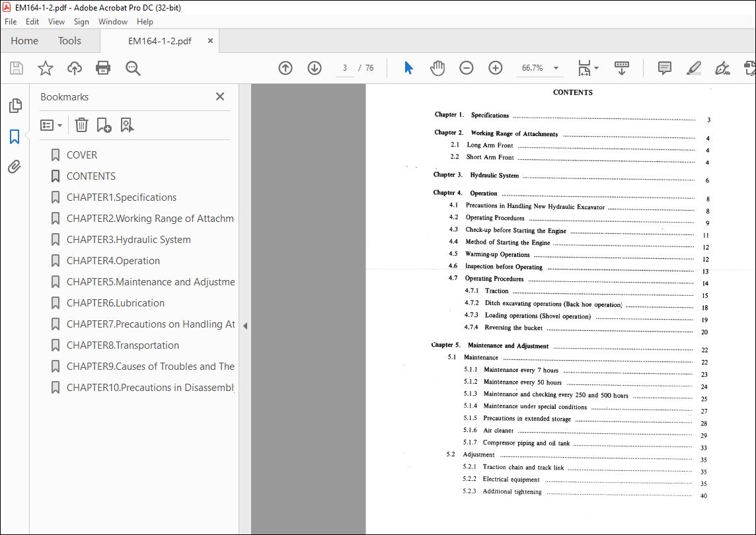Jump to the COVER bookmark

81,155
